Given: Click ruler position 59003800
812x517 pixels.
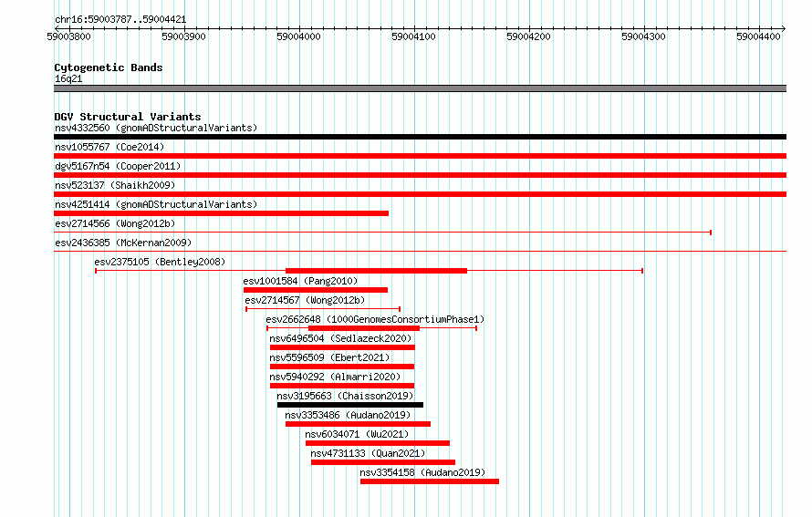Looking at the screenshot, I should pos(68,36).
